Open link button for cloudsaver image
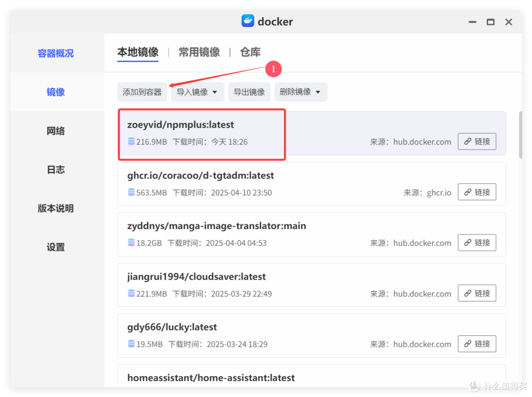The width and height of the screenshot is (532, 397). click(x=477, y=293)
